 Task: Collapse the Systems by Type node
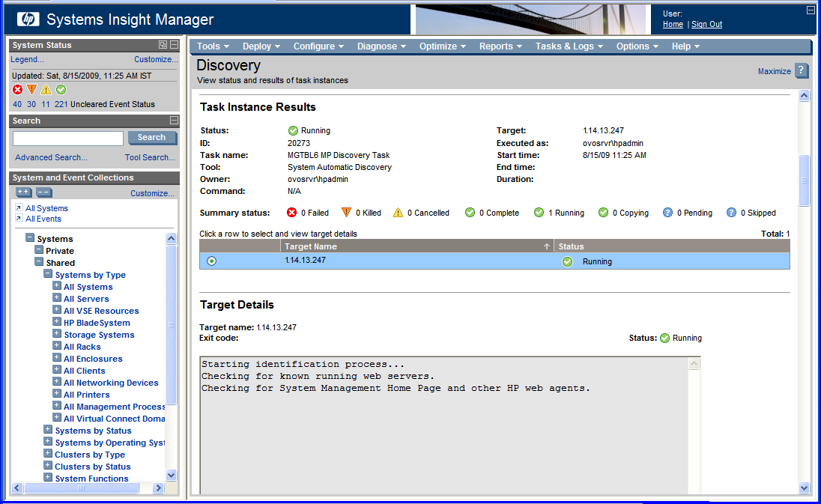[48, 274]
